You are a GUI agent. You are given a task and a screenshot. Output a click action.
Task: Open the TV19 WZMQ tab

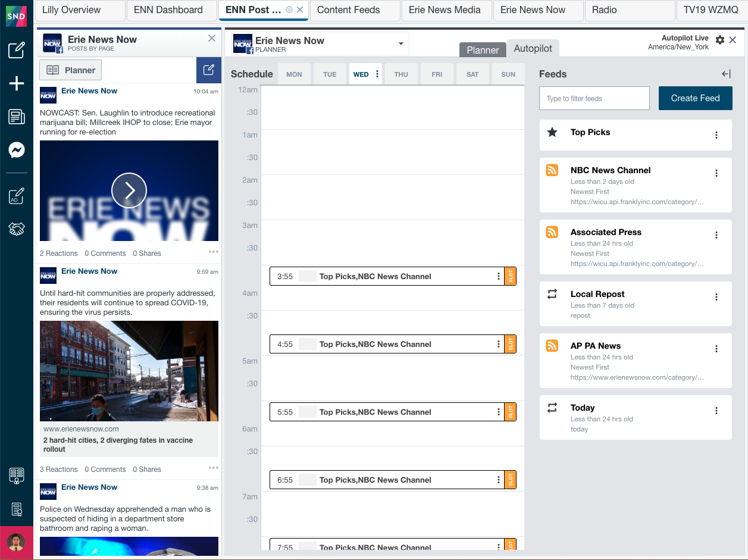[712, 10]
